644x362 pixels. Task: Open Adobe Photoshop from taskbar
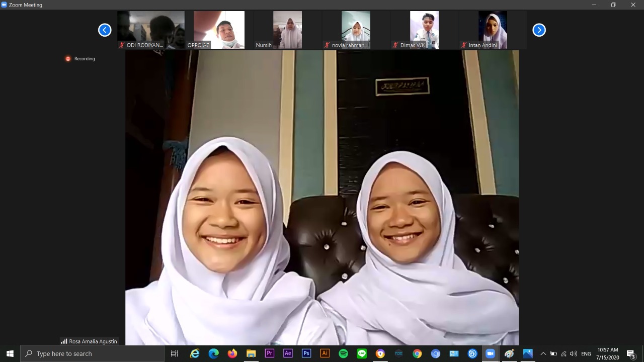tap(306, 353)
